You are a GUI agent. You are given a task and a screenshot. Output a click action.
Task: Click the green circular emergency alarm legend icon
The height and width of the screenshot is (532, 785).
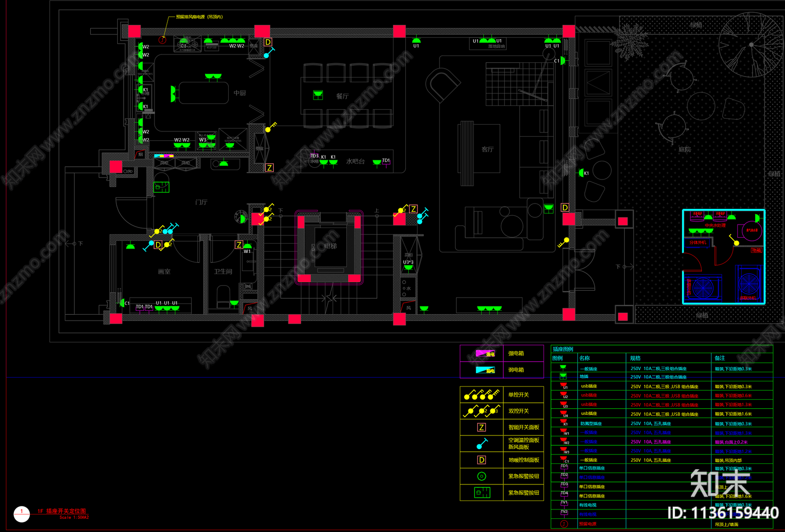click(x=481, y=476)
